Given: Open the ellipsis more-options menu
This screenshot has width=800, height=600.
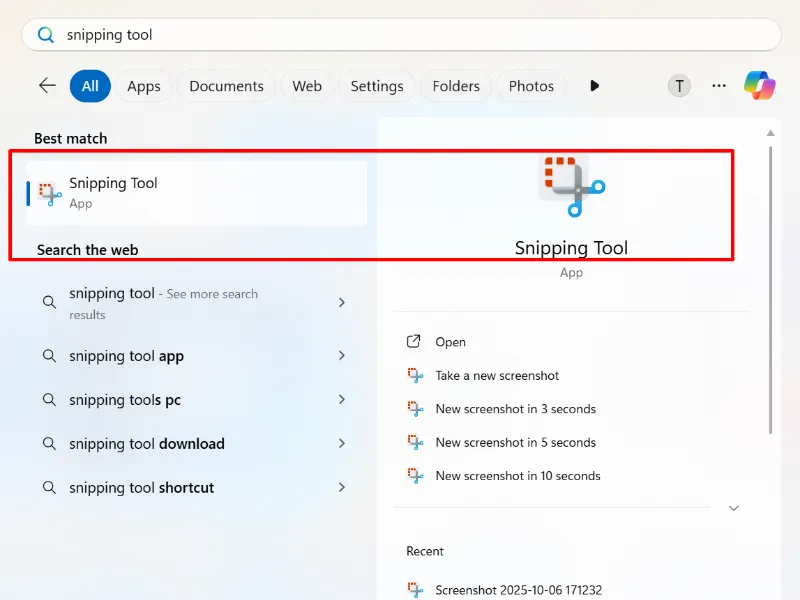Looking at the screenshot, I should click(x=718, y=86).
